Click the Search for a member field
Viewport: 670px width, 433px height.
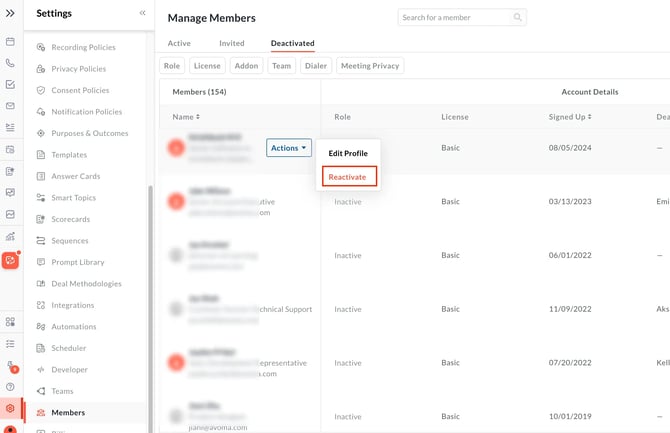(462, 18)
